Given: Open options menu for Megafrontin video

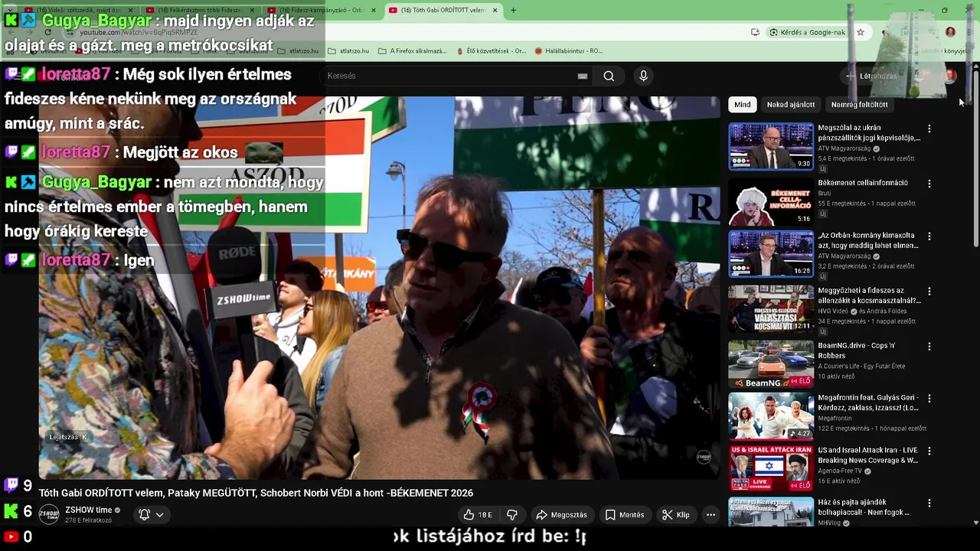Looking at the screenshot, I should coord(929,399).
